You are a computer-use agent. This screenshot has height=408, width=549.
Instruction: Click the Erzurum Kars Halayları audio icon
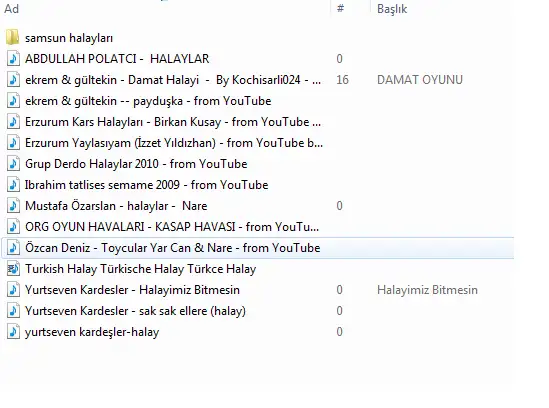pos(13,122)
